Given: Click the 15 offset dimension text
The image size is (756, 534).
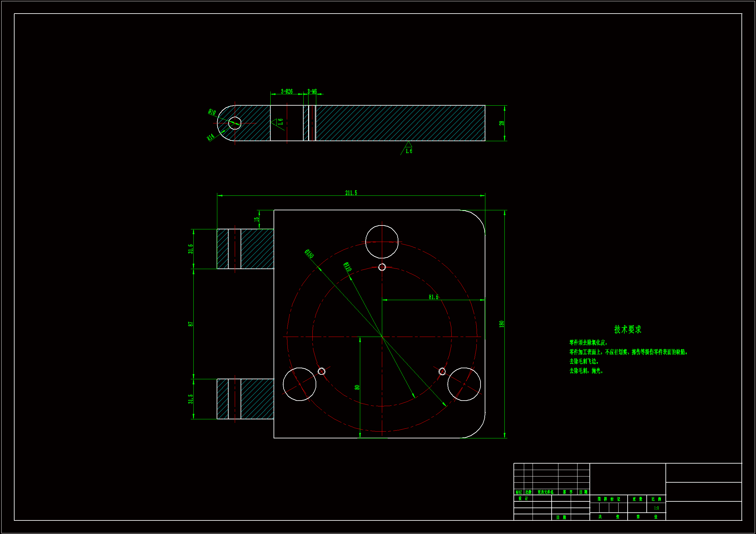Looking at the screenshot, I should tap(256, 219).
